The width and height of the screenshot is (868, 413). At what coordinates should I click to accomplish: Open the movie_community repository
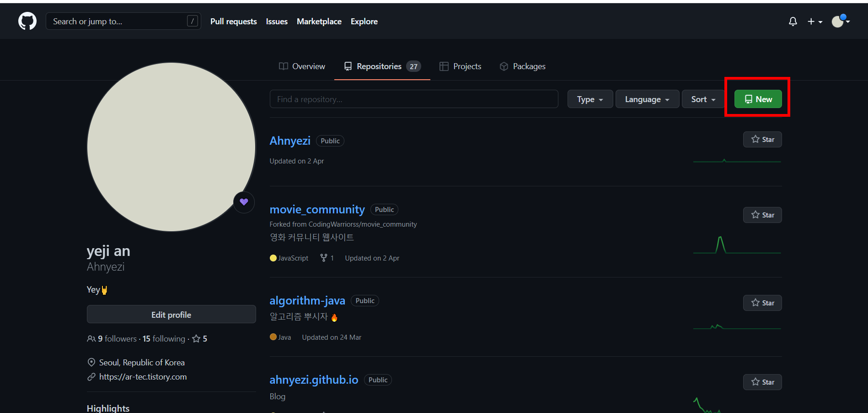317,209
